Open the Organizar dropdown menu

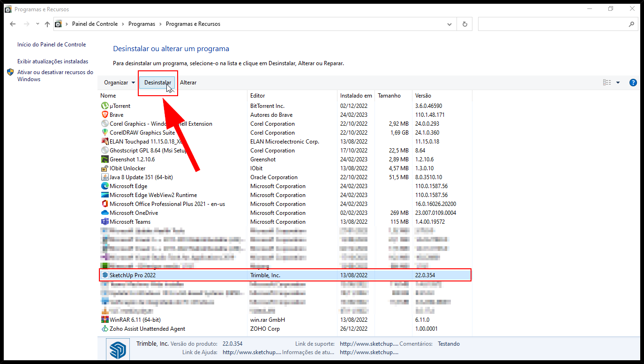(x=120, y=83)
